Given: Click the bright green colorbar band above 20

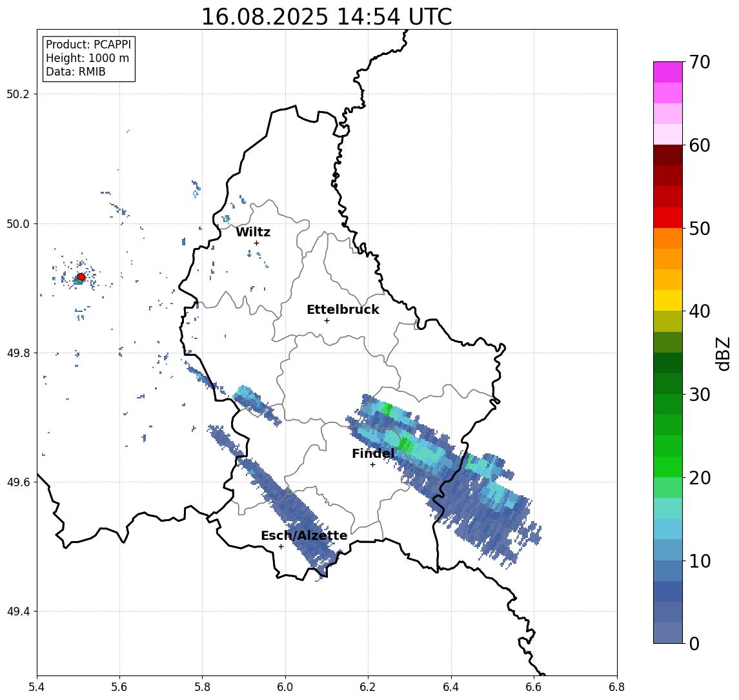Looking at the screenshot, I should (668, 466).
